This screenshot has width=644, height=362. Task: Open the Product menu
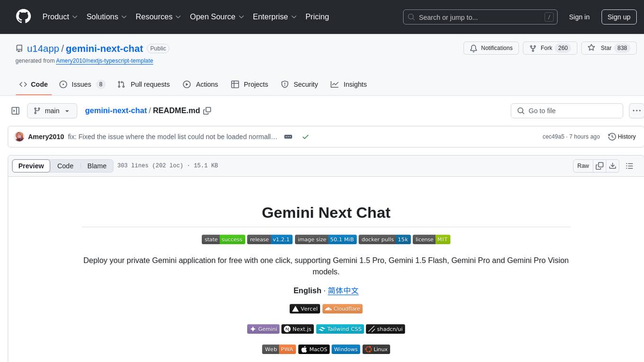pos(60,17)
